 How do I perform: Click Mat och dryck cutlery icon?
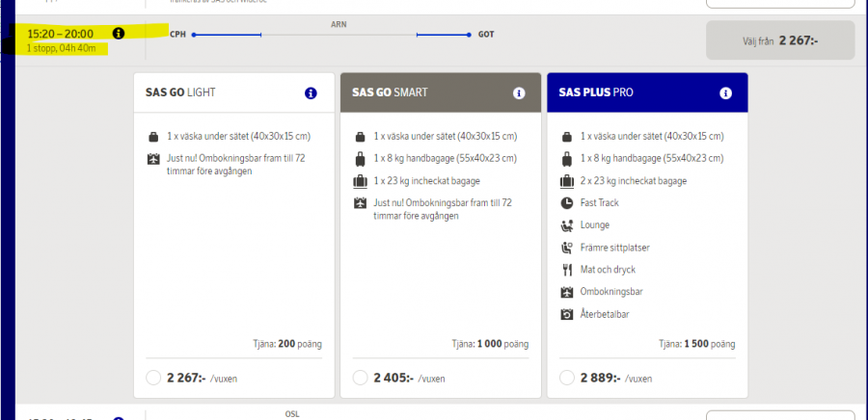[566, 270]
